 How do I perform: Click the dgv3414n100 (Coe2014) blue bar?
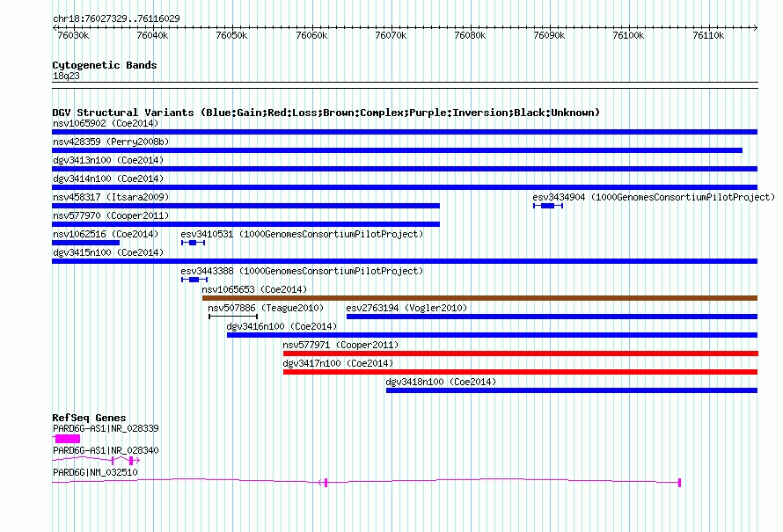(x=405, y=187)
